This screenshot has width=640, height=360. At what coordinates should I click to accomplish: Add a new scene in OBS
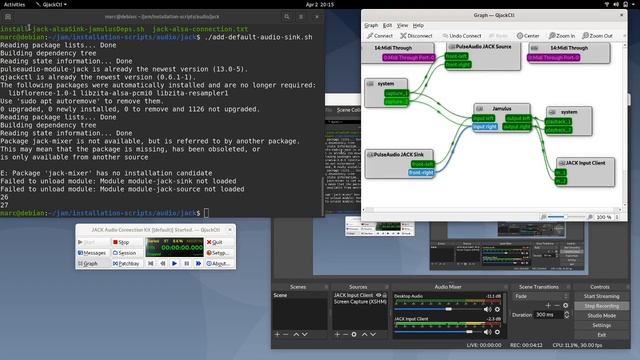(277, 334)
